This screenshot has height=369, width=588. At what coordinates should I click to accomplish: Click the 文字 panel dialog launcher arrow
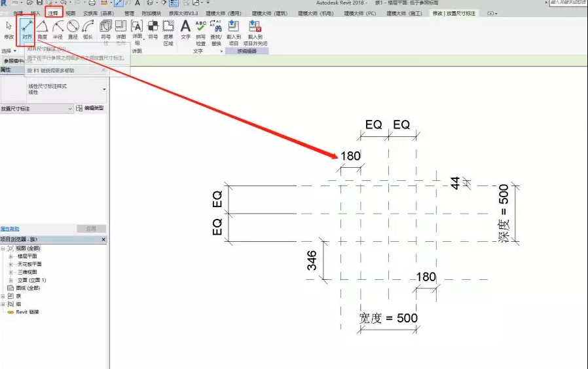[x=221, y=51]
